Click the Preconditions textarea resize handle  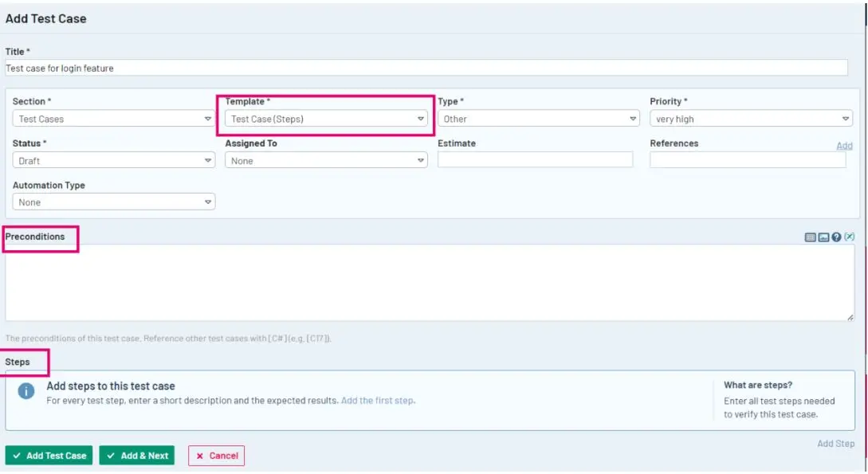click(850, 317)
